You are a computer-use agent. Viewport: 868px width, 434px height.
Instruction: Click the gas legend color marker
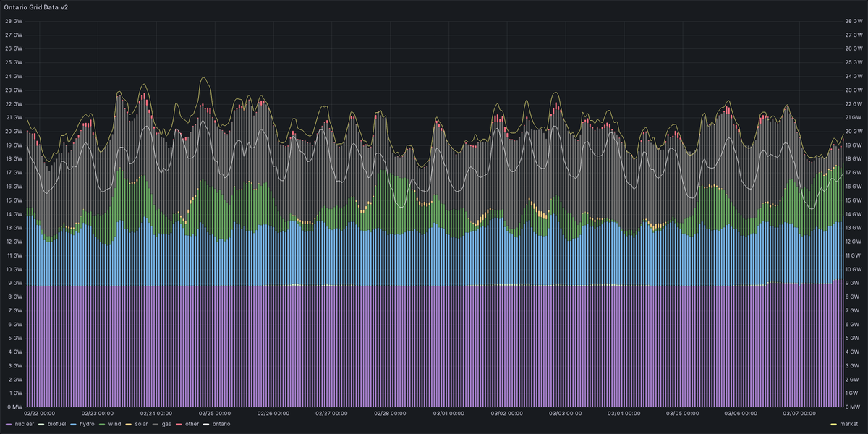tap(156, 425)
